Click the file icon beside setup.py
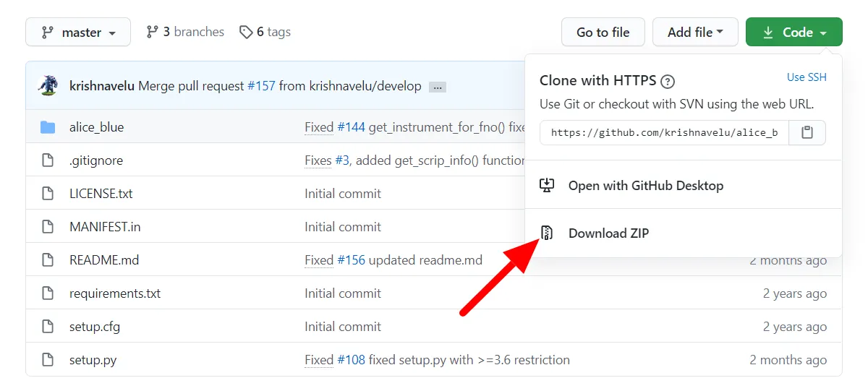868x378 pixels. [48, 360]
